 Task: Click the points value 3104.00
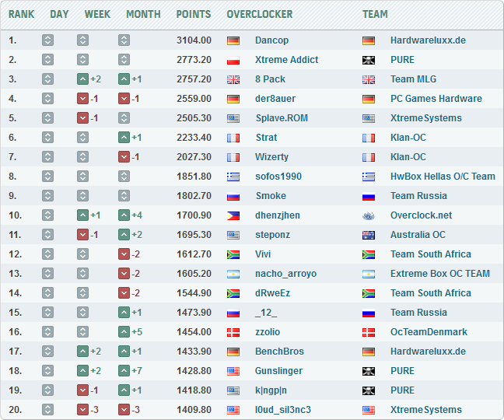pos(194,40)
